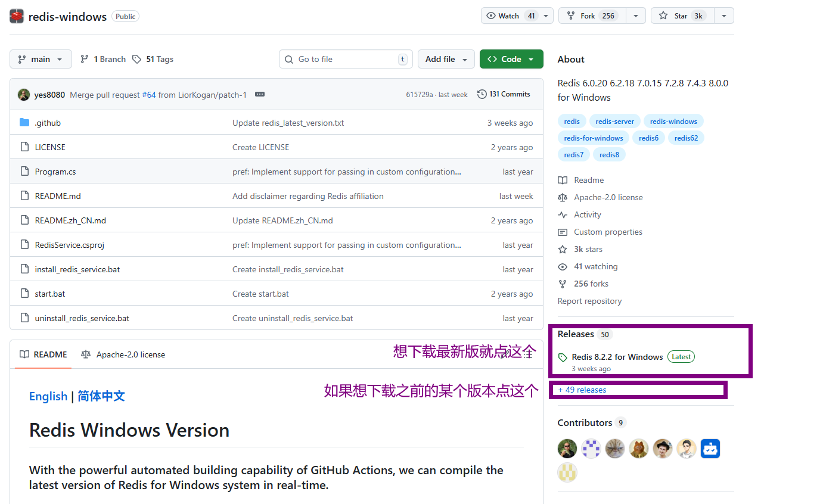The height and width of the screenshot is (504, 823).
Task: Select the redis-for-windows topic tag
Action: pyautogui.click(x=594, y=138)
